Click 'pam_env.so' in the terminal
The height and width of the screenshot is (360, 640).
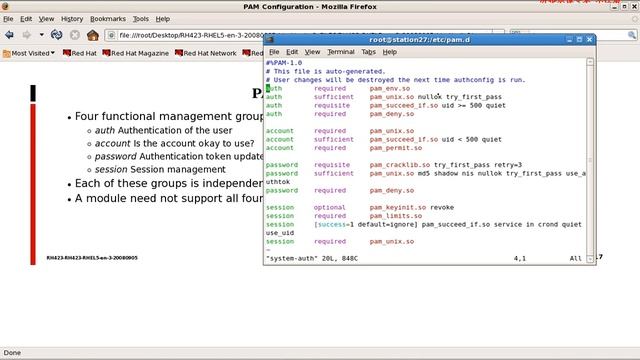tap(390, 89)
